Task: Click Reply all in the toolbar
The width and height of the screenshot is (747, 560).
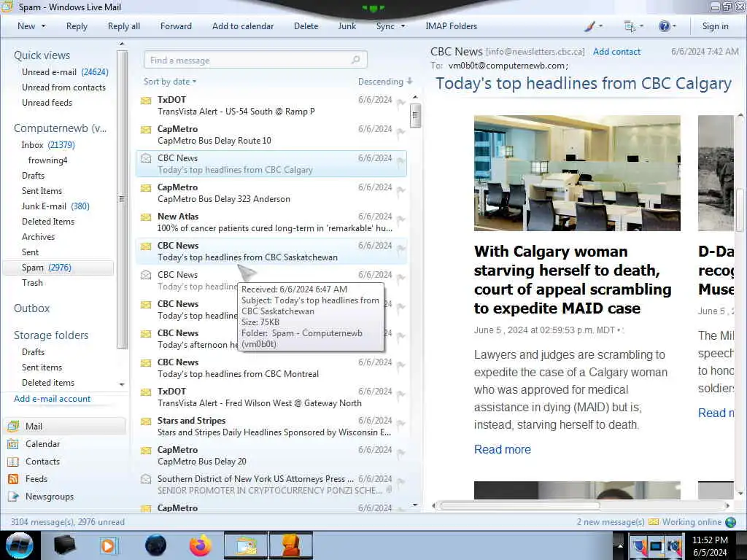Action: click(x=124, y=26)
